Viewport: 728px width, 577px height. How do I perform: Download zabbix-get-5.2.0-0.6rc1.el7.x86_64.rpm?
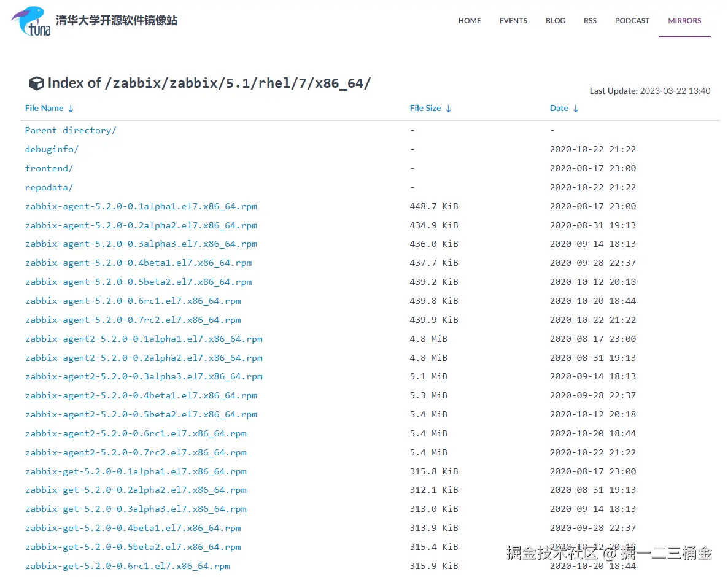point(128,566)
